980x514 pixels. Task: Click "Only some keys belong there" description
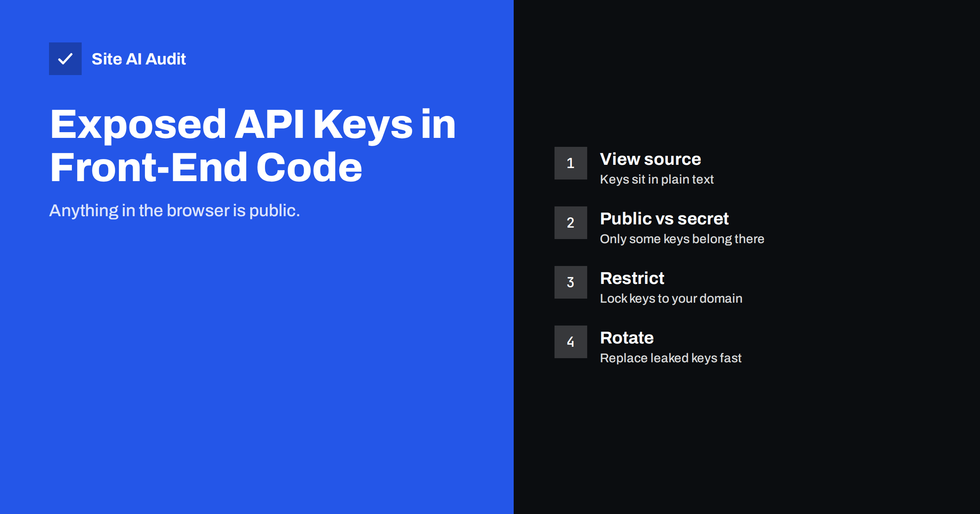682,239
